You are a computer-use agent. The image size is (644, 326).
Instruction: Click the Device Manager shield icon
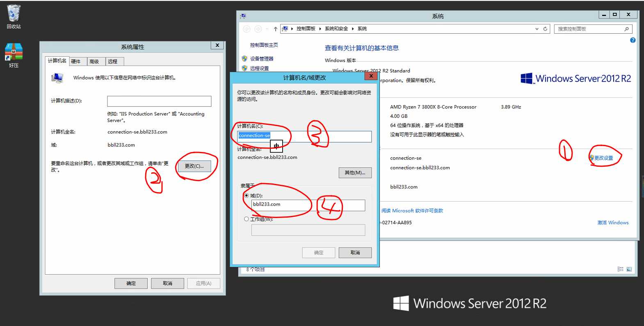coord(245,59)
